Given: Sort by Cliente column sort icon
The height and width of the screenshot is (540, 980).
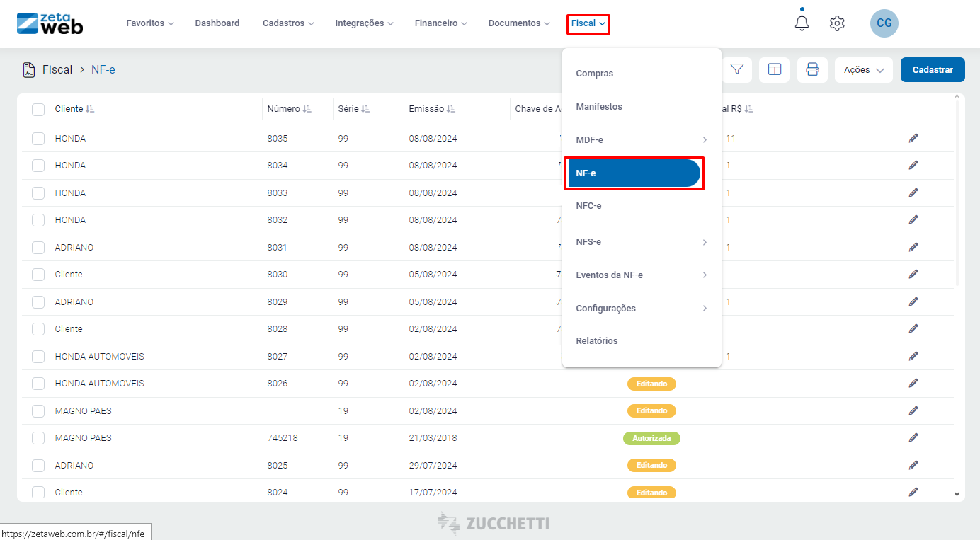Looking at the screenshot, I should (90, 109).
